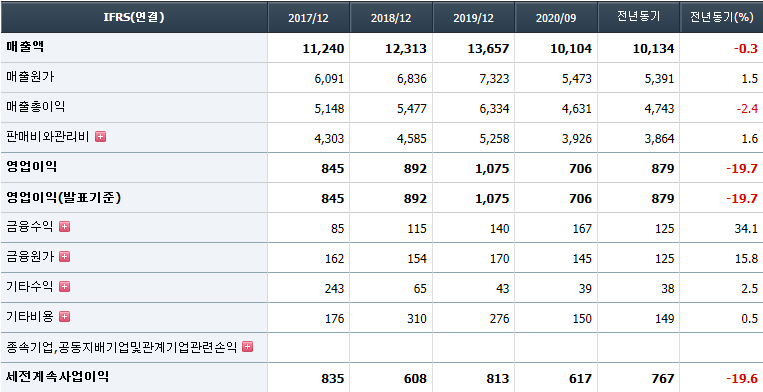Select 세전계속사업이익 value 835
763x392 pixels.
click(333, 378)
